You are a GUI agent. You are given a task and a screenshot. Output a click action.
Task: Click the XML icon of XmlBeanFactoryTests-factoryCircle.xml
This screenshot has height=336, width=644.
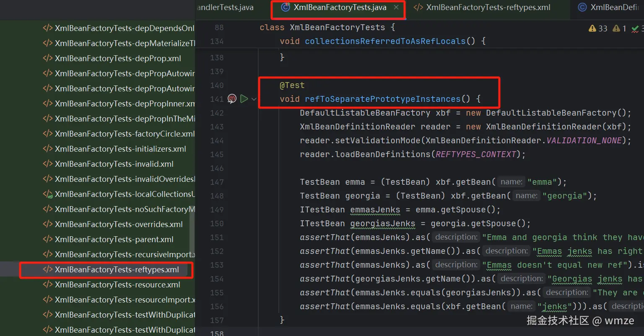(x=48, y=134)
